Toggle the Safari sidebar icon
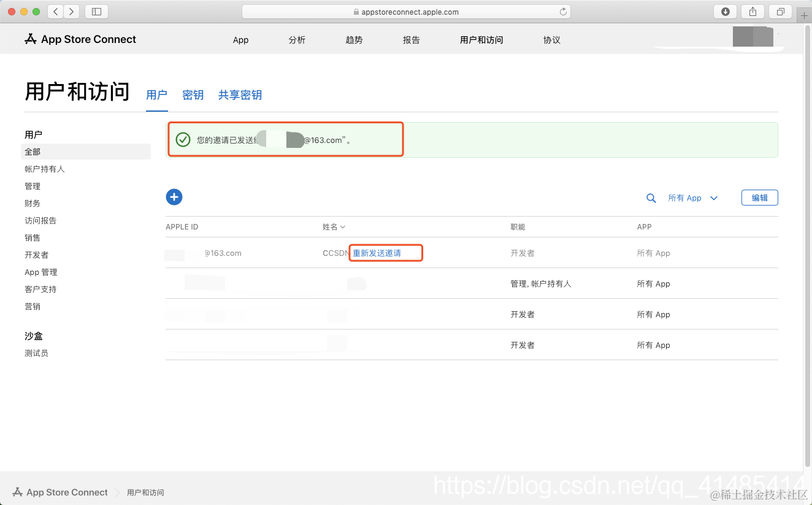Viewport: 812px width, 505px height. 96,12
